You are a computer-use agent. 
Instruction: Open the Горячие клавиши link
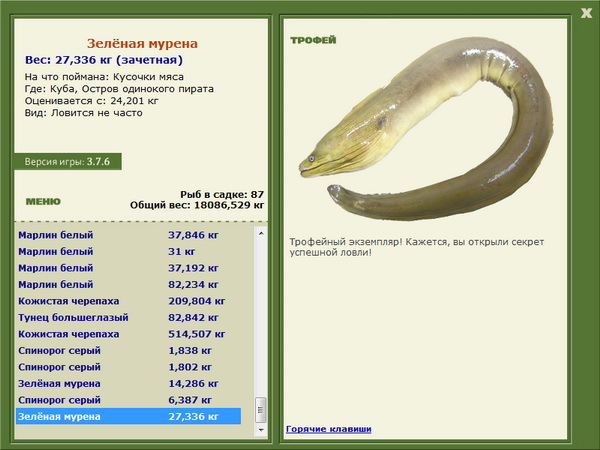pyautogui.click(x=328, y=429)
